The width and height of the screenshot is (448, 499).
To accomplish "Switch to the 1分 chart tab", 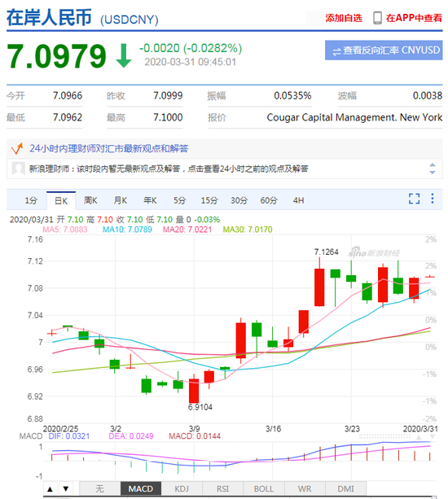I will [31, 200].
